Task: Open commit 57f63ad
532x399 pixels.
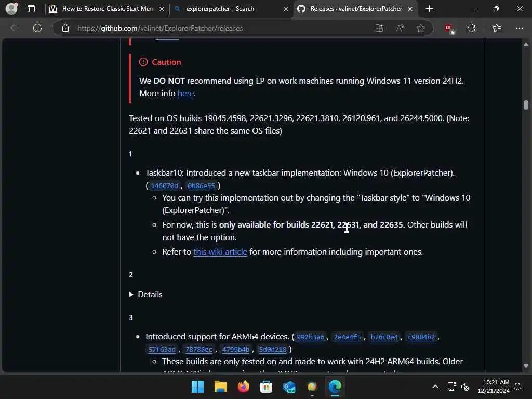Action: click(162, 349)
